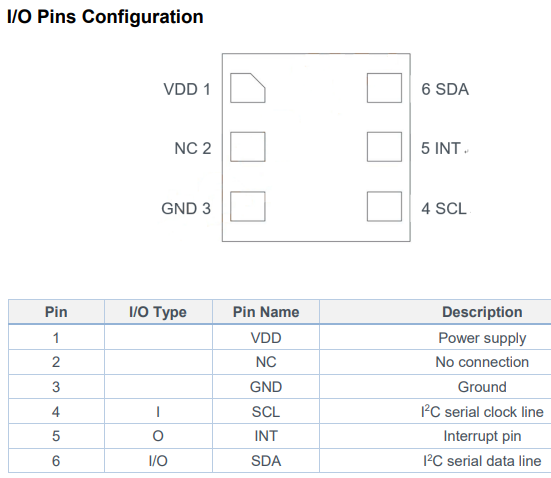Click the 'I/O' type cell for SDA

pyautogui.click(x=158, y=461)
